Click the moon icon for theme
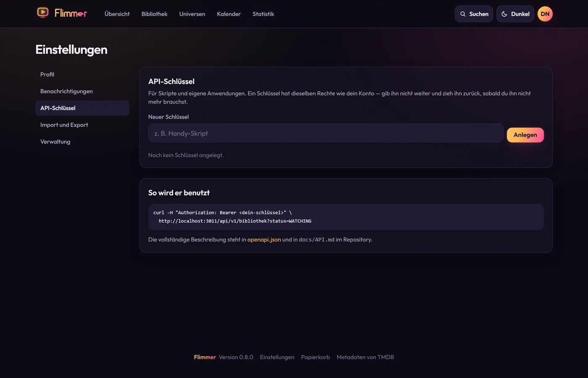Screen dimensions: 588x378 pyautogui.click(x=504, y=14)
